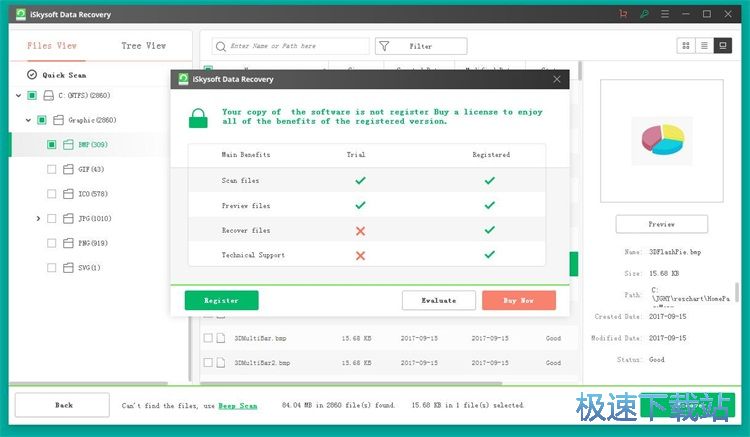Uncheck the BMP (309) checkbox
The image size is (750, 437).
click(52, 144)
